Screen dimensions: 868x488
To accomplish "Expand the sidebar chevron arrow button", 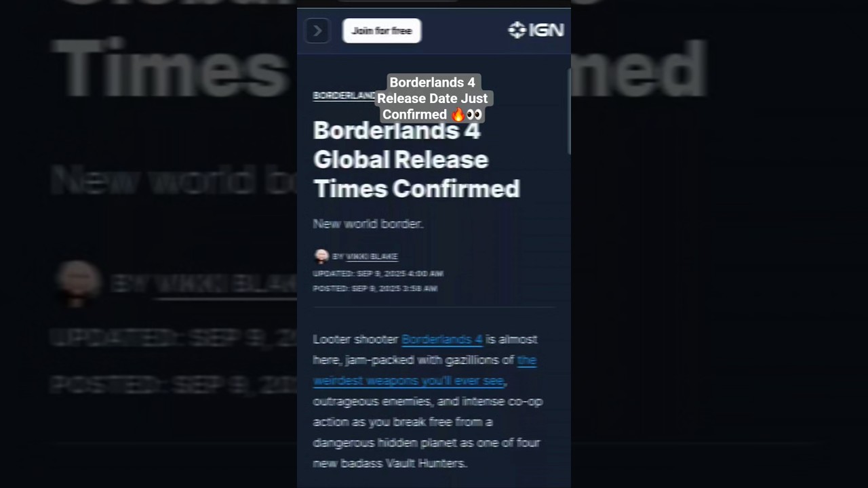I will (x=317, y=30).
